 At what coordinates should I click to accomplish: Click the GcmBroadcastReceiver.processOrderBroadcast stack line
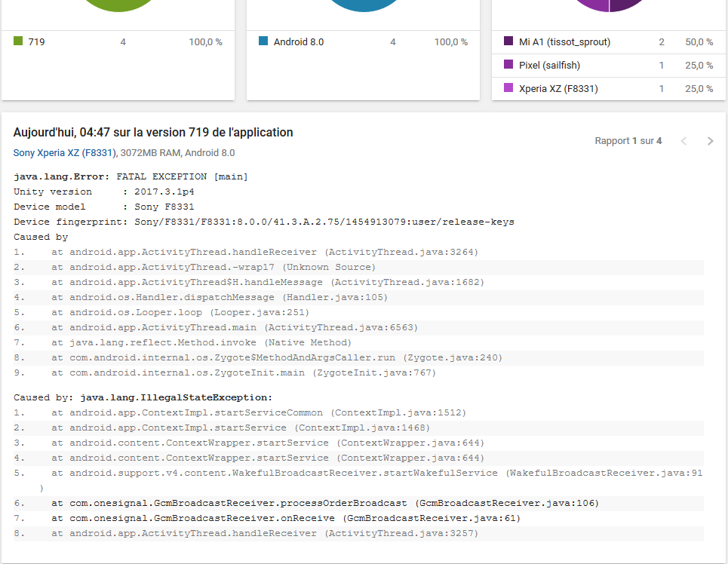(x=358, y=503)
